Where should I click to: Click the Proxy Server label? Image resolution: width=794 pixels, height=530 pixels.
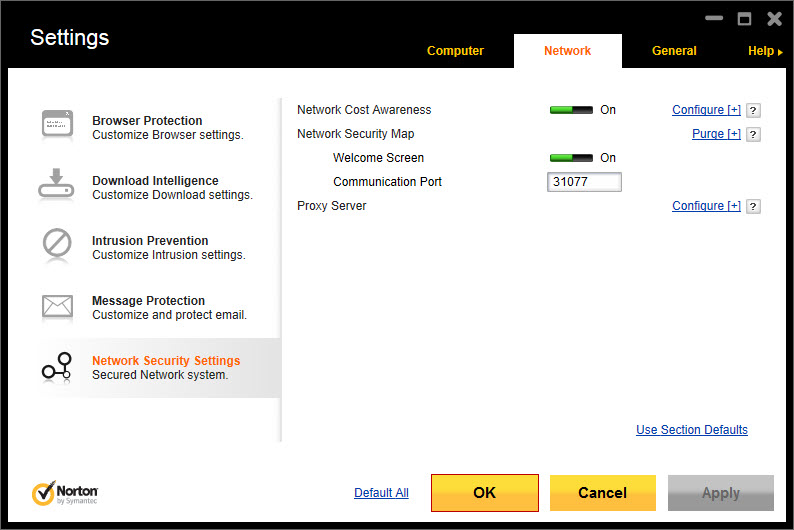coord(332,206)
